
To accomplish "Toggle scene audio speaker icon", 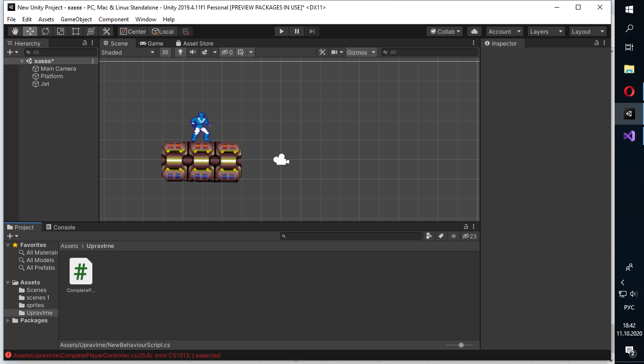I will point(193,52).
